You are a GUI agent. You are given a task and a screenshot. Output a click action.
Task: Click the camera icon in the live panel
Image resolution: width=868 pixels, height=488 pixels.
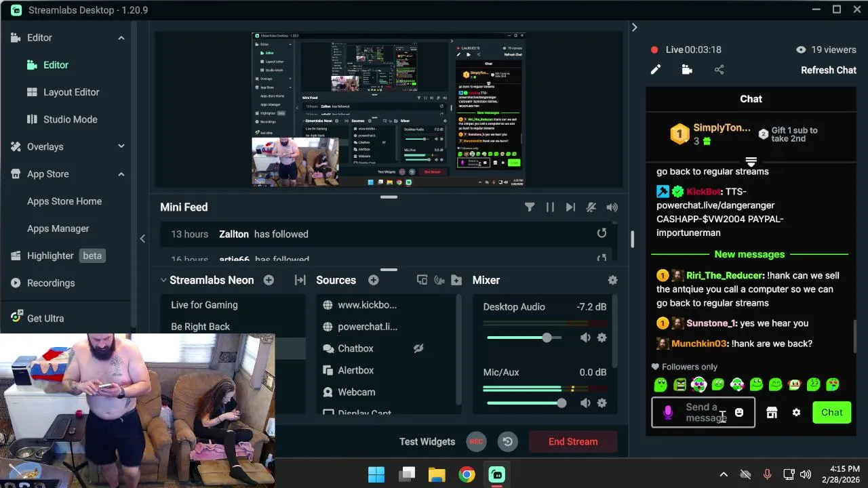click(687, 70)
